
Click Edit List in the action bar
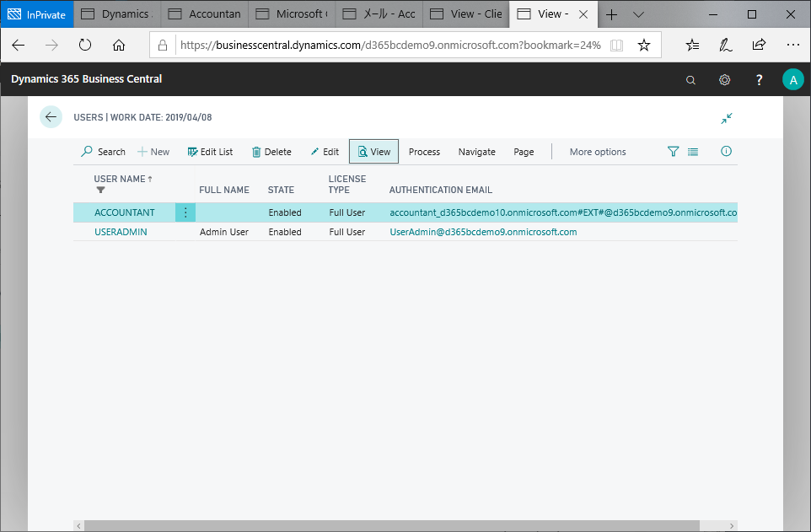[210, 152]
